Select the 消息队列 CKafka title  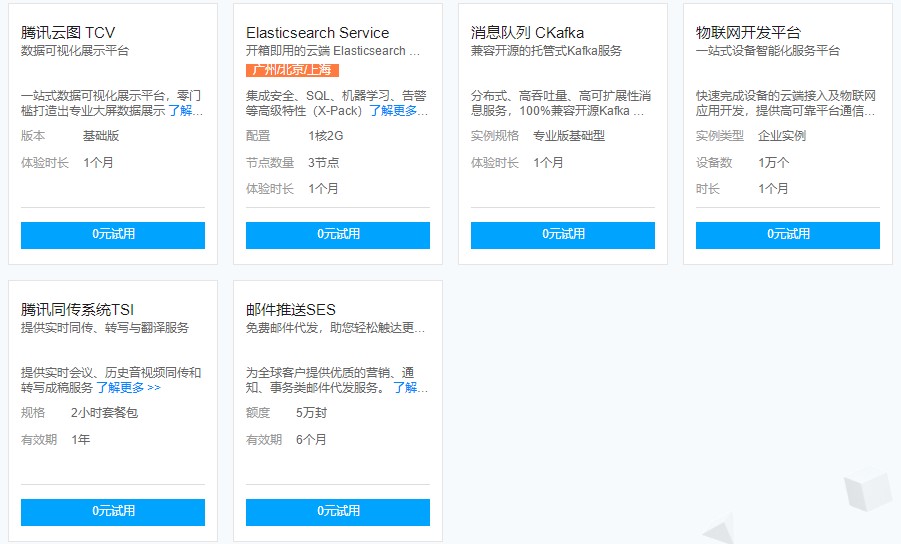click(x=527, y=33)
